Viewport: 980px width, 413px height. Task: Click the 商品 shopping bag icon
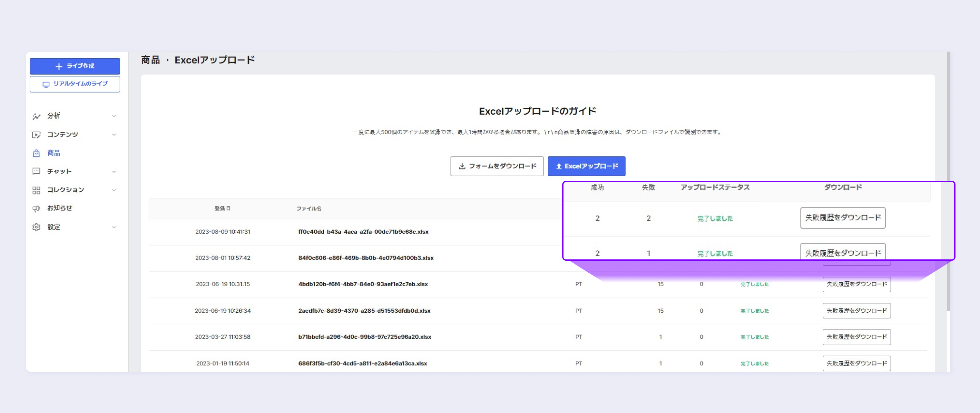(x=36, y=153)
